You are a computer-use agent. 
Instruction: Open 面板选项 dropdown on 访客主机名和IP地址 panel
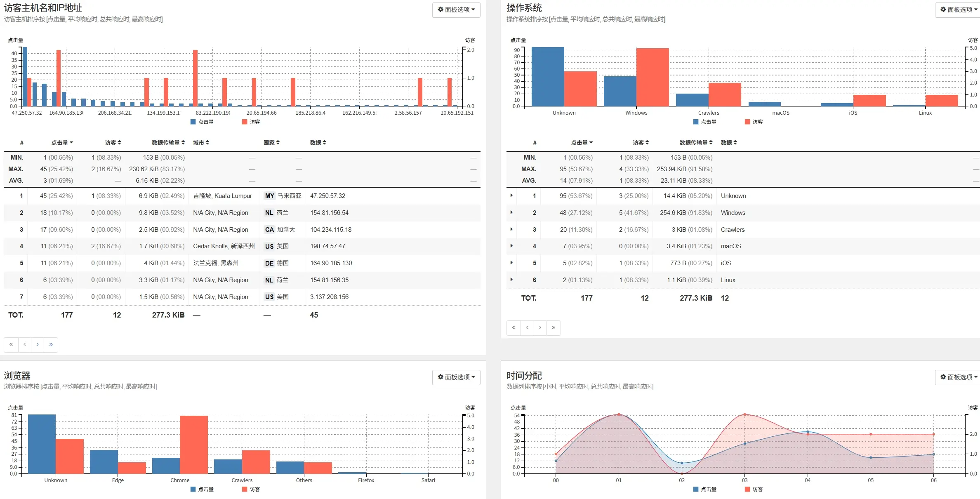coord(456,10)
